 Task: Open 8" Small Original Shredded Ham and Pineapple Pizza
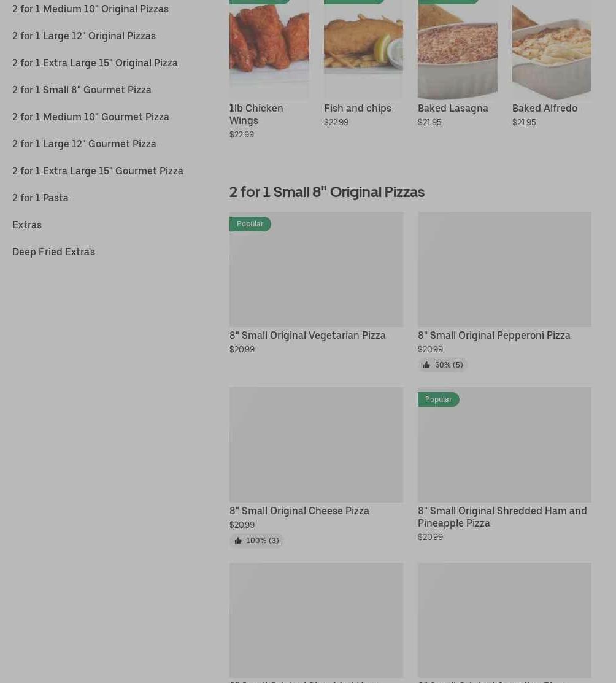(502, 517)
